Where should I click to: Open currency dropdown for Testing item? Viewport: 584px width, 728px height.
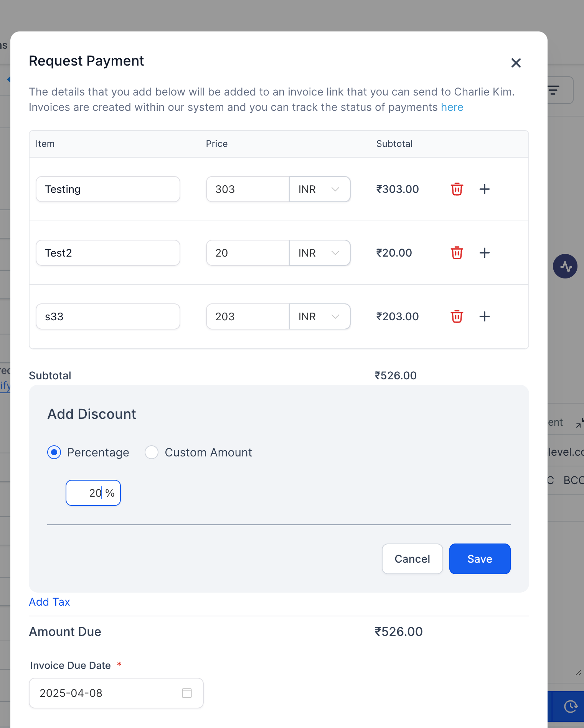coord(320,189)
